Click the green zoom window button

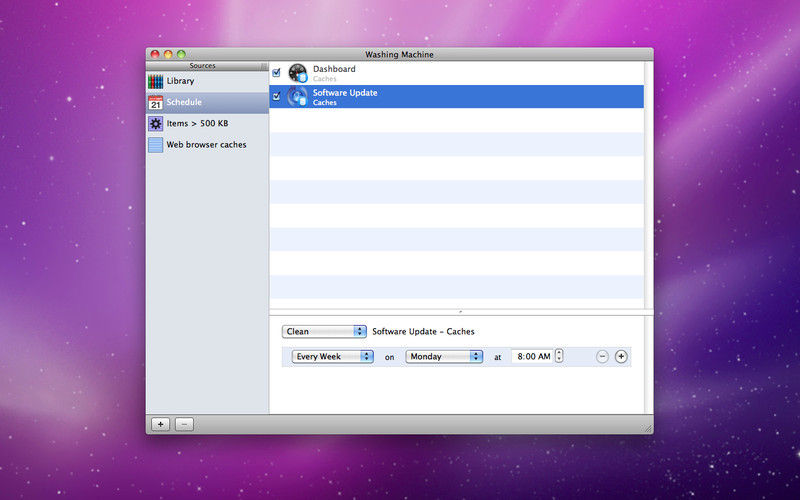pyautogui.click(x=181, y=54)
